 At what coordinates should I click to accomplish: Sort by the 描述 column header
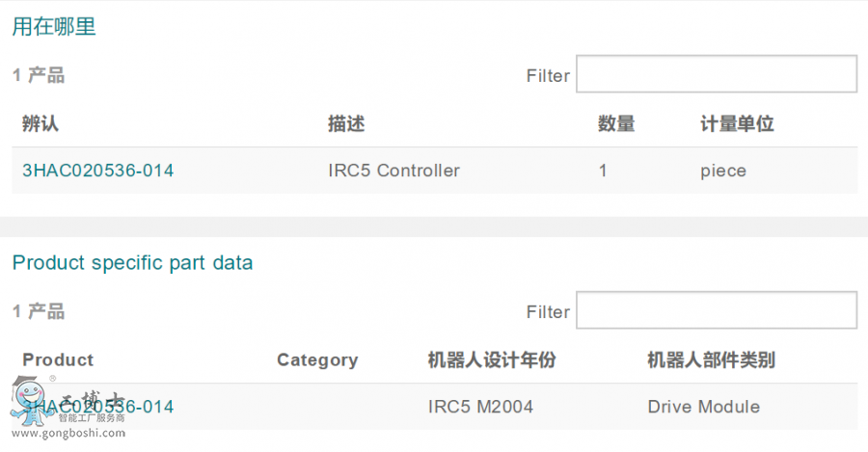(x=346, y=123)
